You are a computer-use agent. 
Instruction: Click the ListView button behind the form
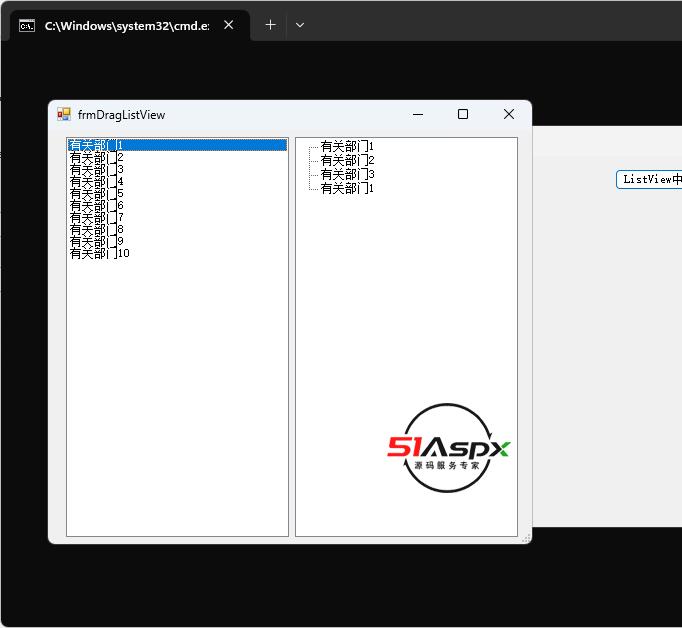(x=649, y=180)
